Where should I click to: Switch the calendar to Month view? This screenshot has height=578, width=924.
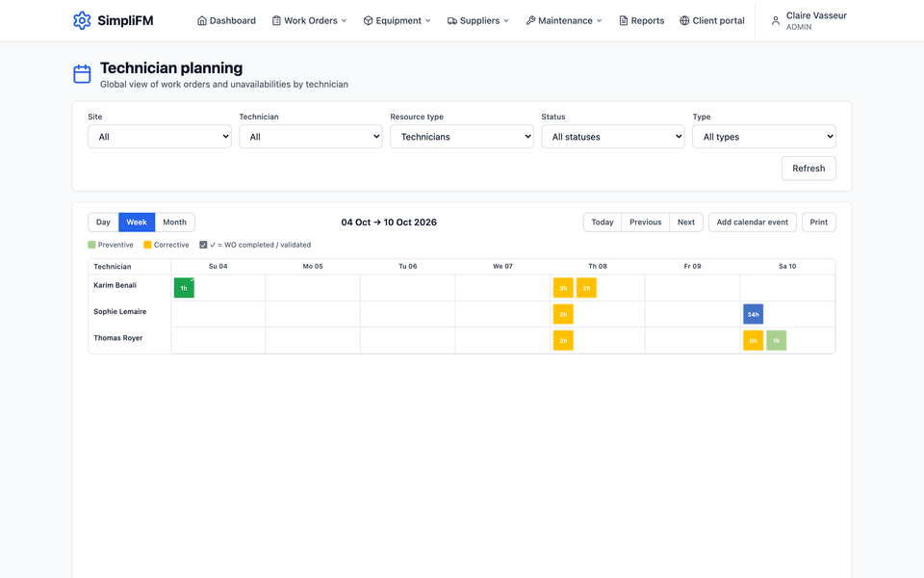tap(174, 223)
